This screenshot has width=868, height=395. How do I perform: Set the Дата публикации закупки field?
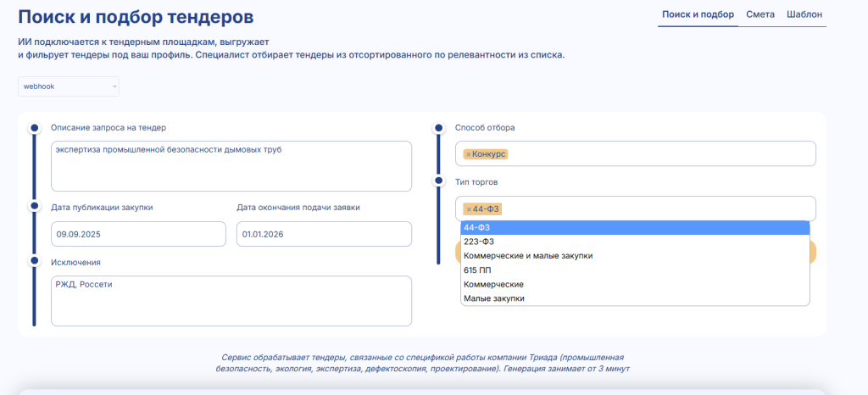coord(138,234)
